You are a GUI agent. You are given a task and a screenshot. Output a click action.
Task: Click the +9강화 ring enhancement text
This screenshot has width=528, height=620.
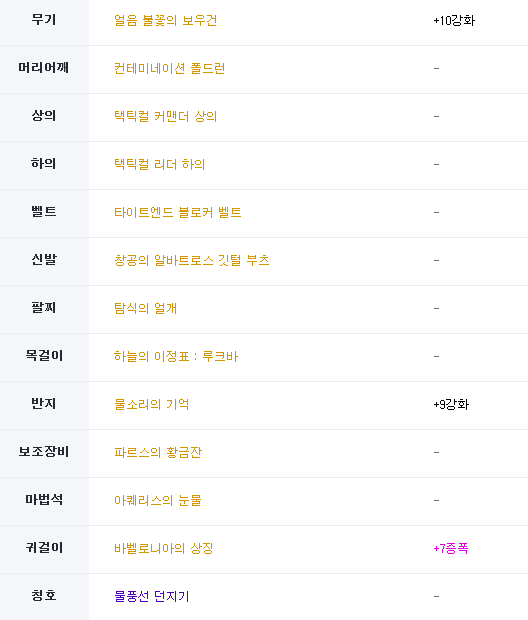pos(451,404)
